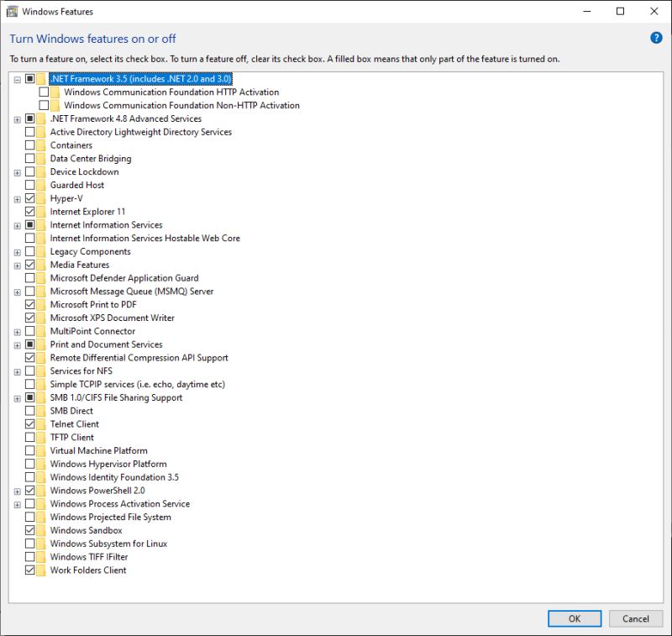
Task: Click the folder icon next to Hyper-V
Action: tap(40, 198)
